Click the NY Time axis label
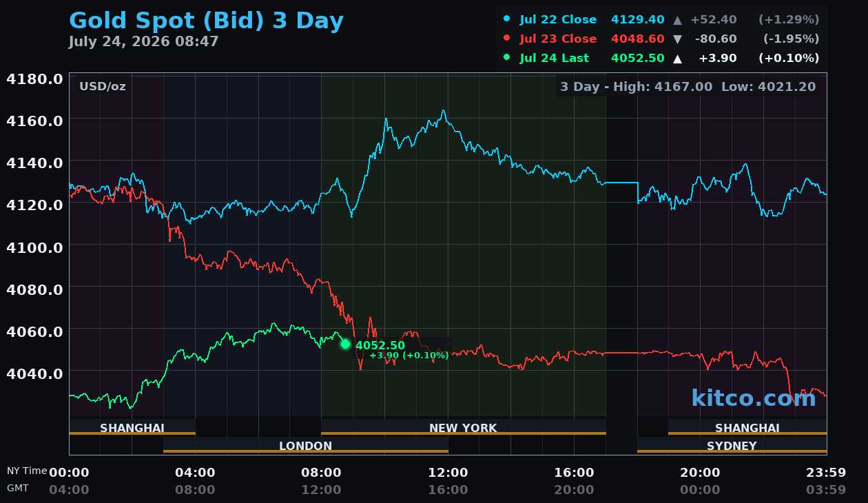This screenshot has height=503, width=868. (x=27, y=471)
